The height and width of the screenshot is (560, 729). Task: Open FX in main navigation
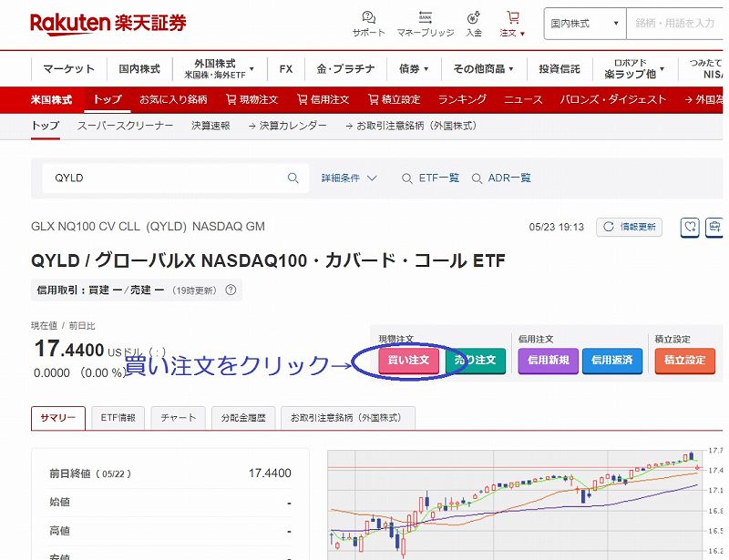[x=286, y=69]
